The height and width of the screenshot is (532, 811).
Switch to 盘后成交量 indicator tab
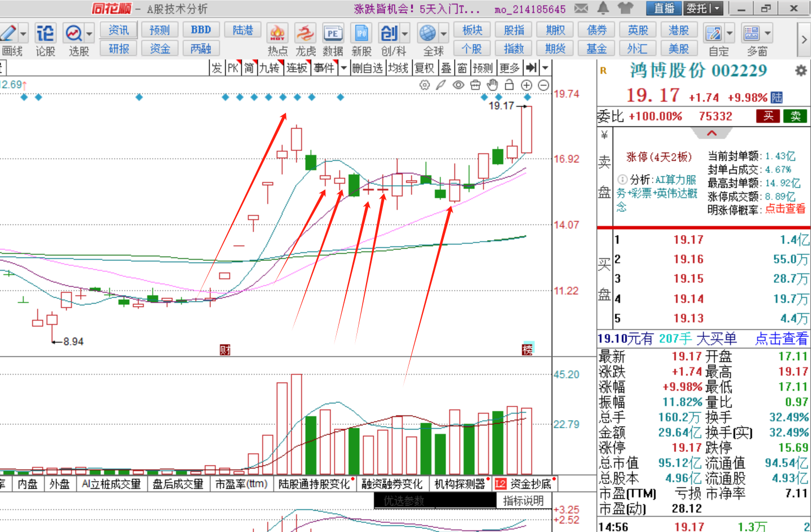[178, 484]
